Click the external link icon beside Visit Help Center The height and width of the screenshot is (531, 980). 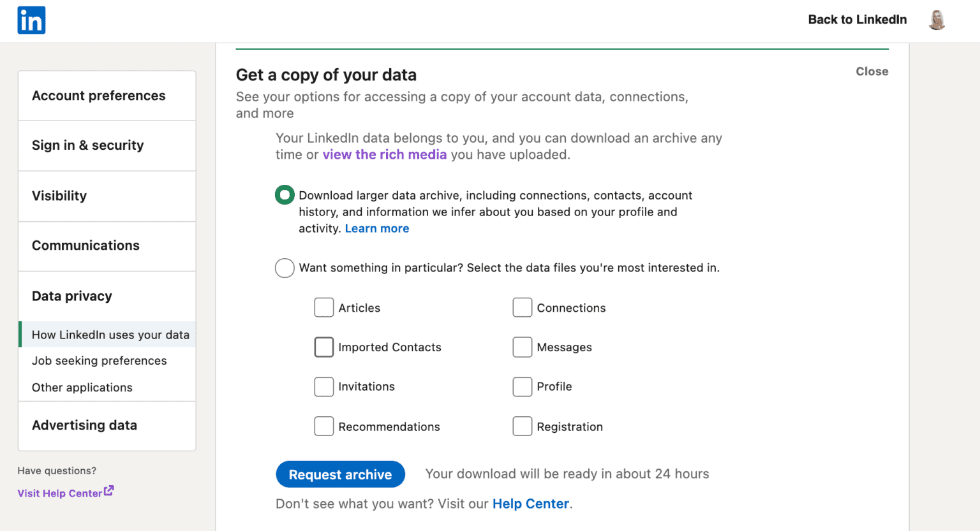click(x=109, y=490)
